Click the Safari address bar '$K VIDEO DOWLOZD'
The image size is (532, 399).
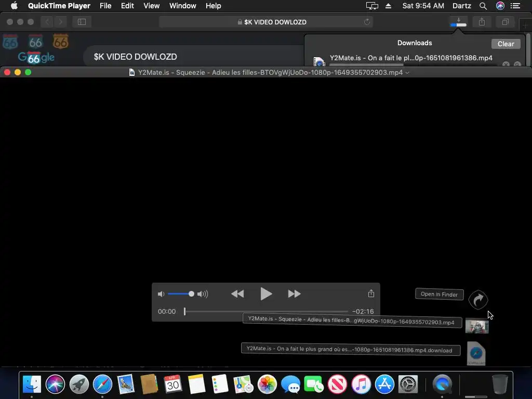(266, 22)
